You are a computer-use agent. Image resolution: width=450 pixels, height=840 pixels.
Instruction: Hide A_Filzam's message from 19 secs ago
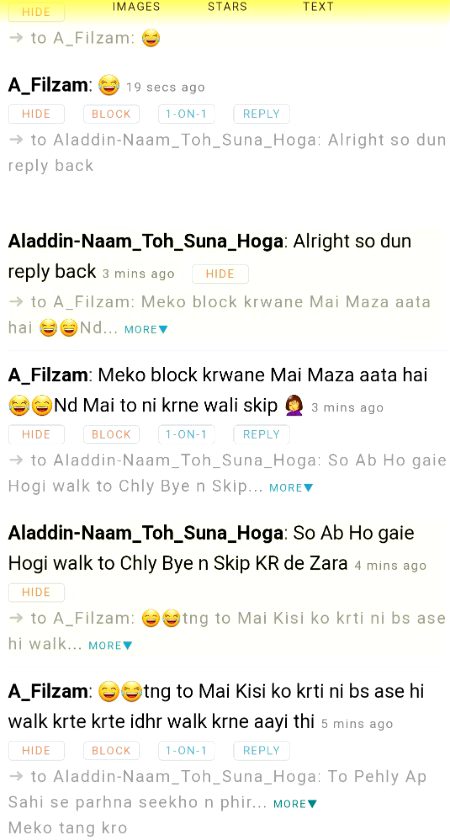(x=36, y=114)
